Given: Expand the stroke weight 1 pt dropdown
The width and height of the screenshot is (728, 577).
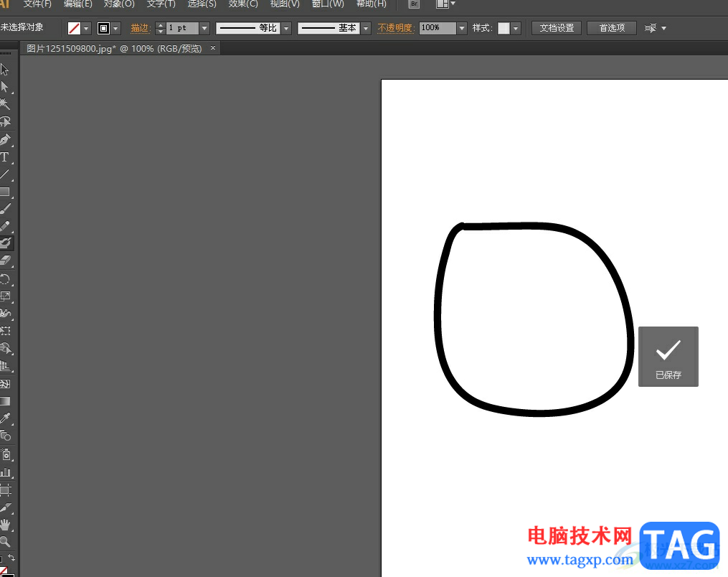Looking at the screenshot, I should [x=204, y=29].
